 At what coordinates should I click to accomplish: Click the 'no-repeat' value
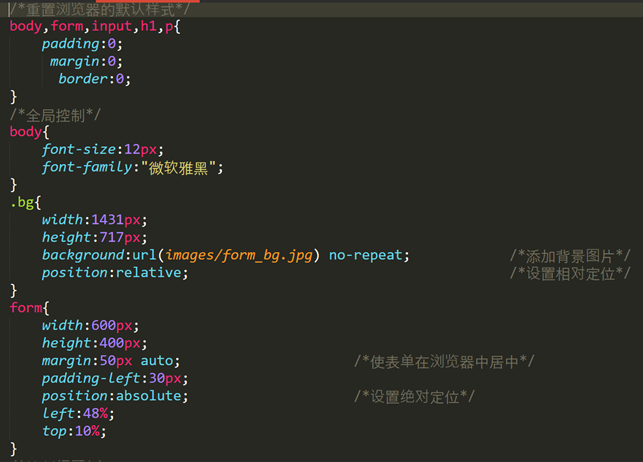pyautogui.click(x=366, y=255)
